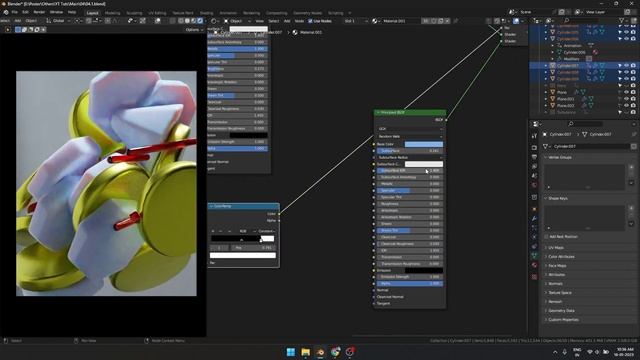Screen dimensions: 640x360
Task: Open the GGX distribution dropdown
Action: 410,129
